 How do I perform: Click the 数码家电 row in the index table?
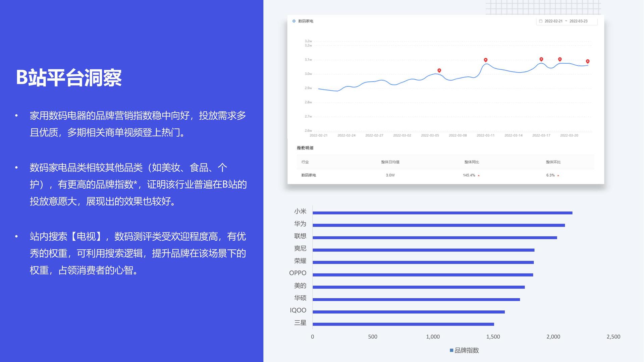[x=445, y=175]
